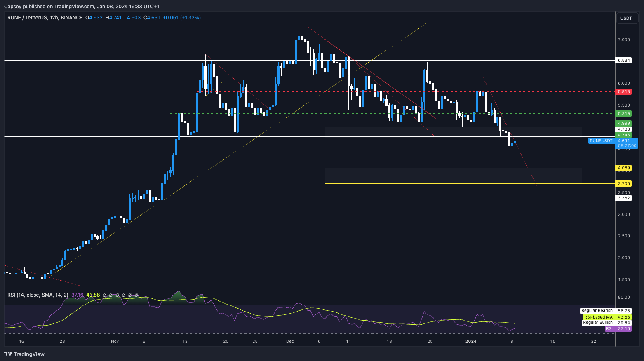Select the 6.534 price level label
Viewport: 644px width, 361px height.
pyautogui.click(x=624, y=61)
